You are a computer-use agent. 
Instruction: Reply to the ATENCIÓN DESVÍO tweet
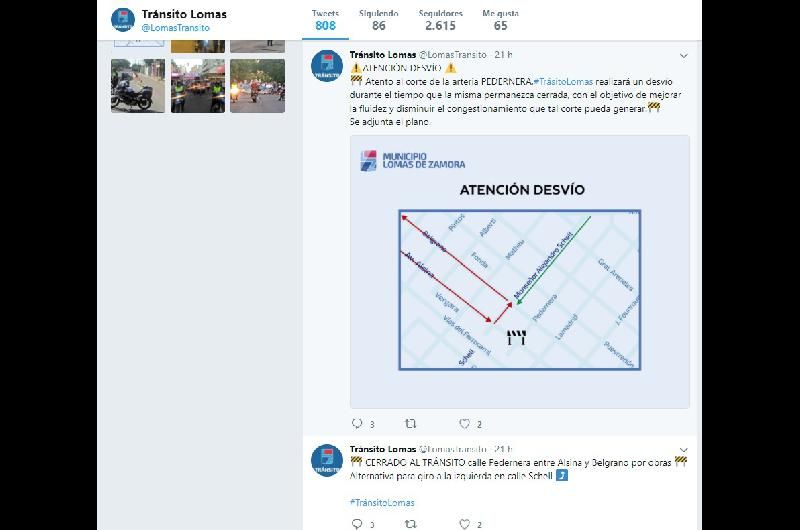point(357,424)
